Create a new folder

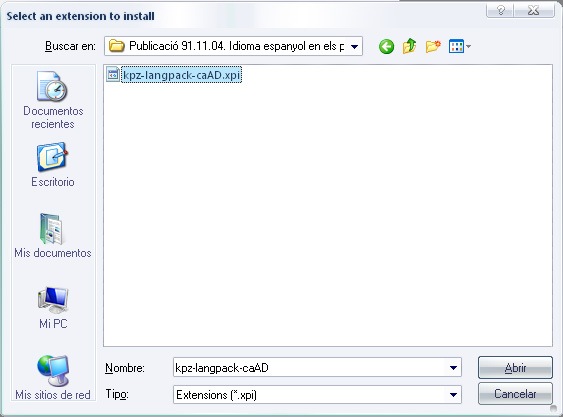coord(433,46)
